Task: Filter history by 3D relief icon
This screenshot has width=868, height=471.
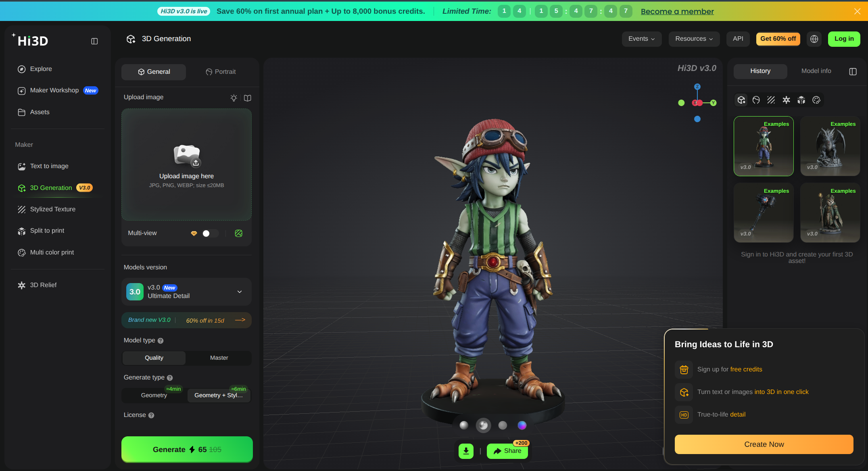Action: (786, 100)
